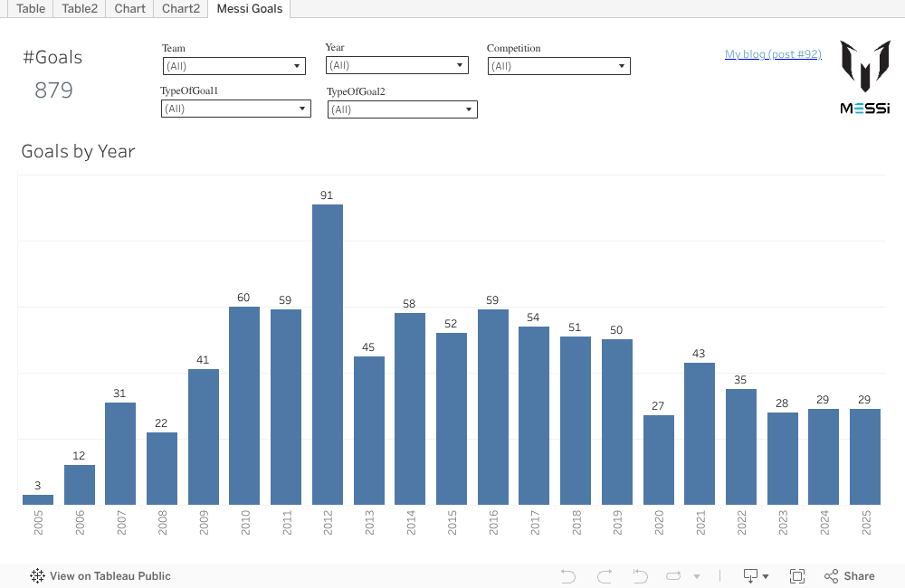Click the Share icon
This screenshot has width=905, height=588.
(x=849, y=576)
